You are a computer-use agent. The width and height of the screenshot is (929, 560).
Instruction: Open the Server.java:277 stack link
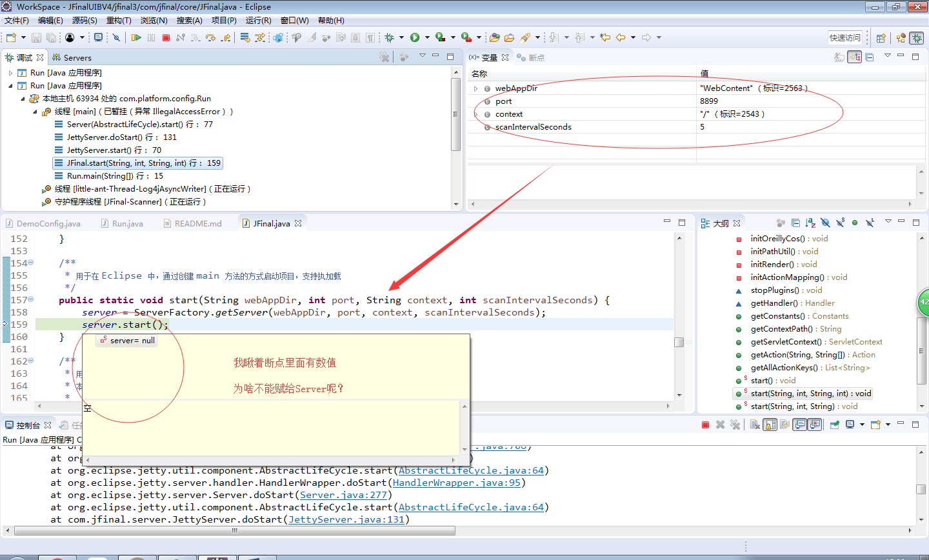(343, 495)
